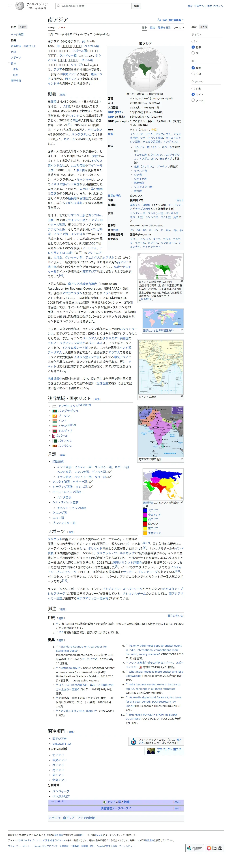
Task: Click the blue 北アジア legend color swatch
Action: click(x=145, y=510)
